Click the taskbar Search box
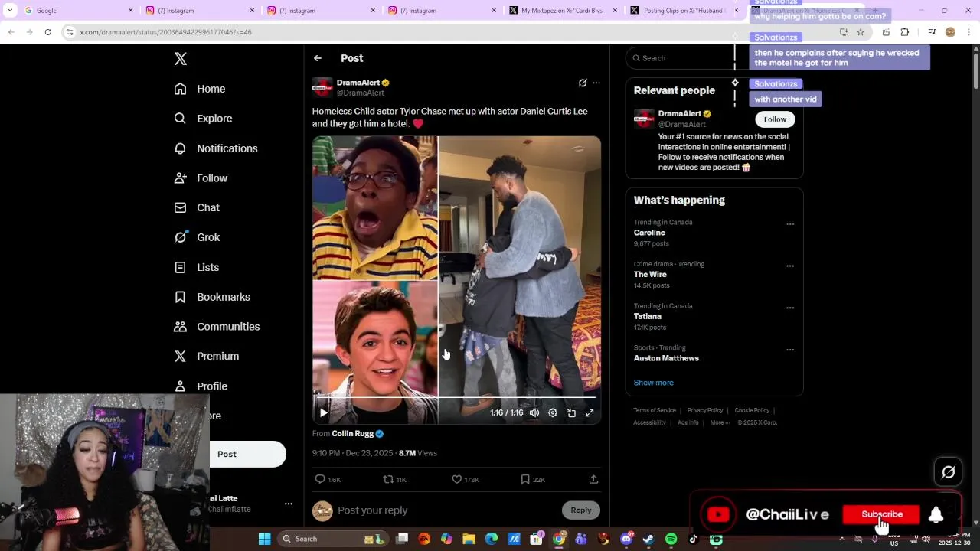 [333, 539]
